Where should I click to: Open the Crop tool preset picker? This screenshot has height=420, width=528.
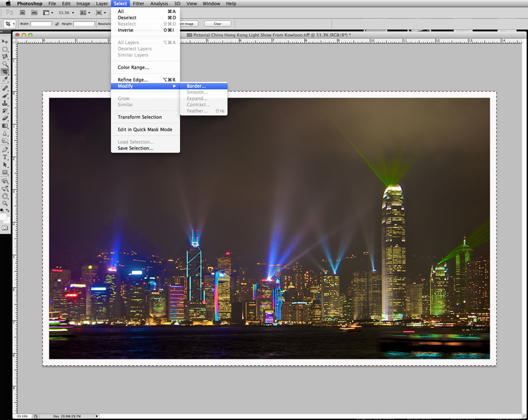click(9, 24)
